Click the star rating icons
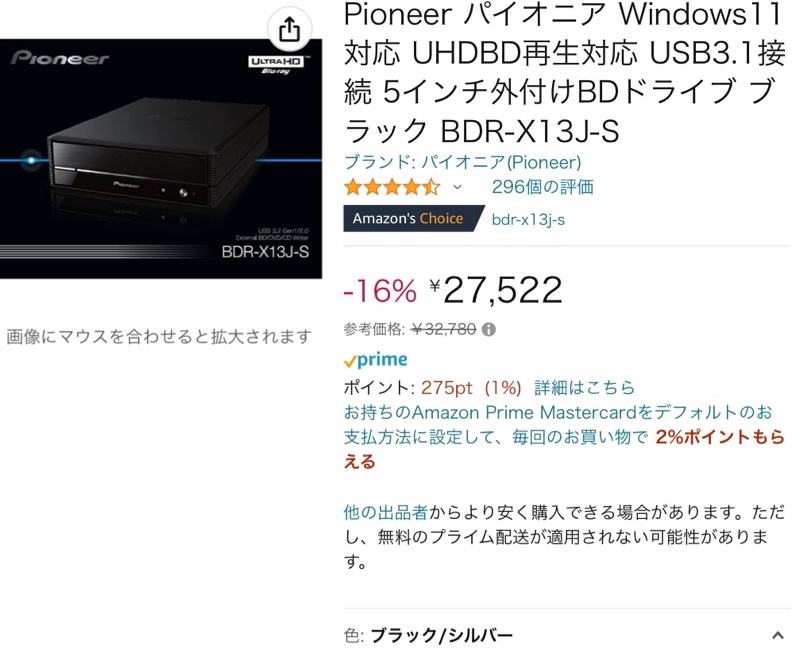This screenshot has width=800, height=650. pyautogui.click(x=392, y=187)
